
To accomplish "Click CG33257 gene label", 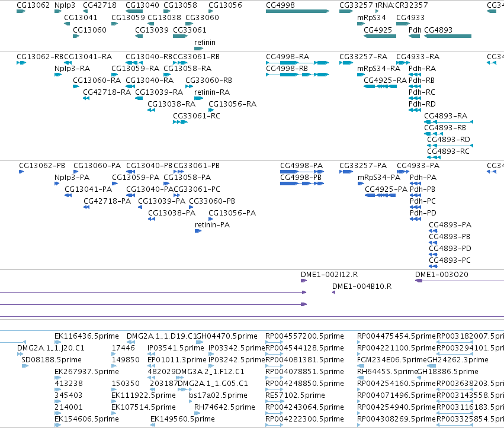I will point(356,5).
